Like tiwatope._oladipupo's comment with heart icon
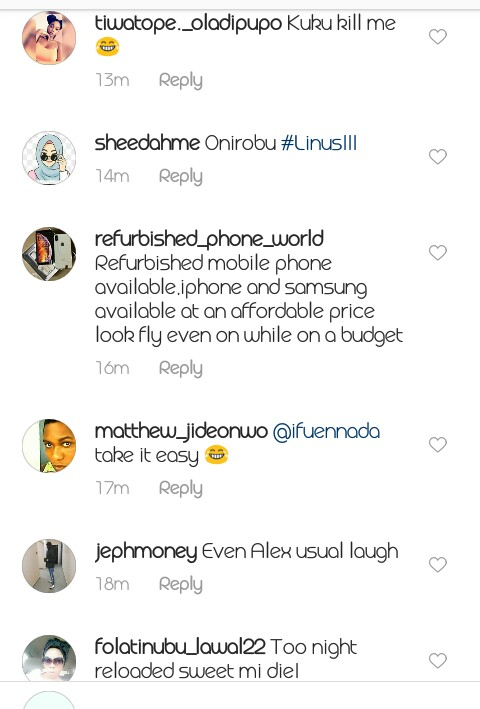 click(438, 37)
